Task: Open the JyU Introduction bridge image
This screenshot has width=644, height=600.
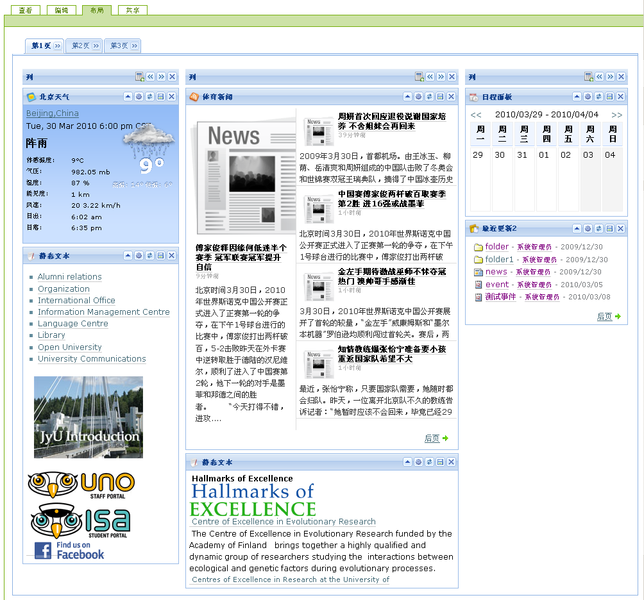Action: point(75,416)
